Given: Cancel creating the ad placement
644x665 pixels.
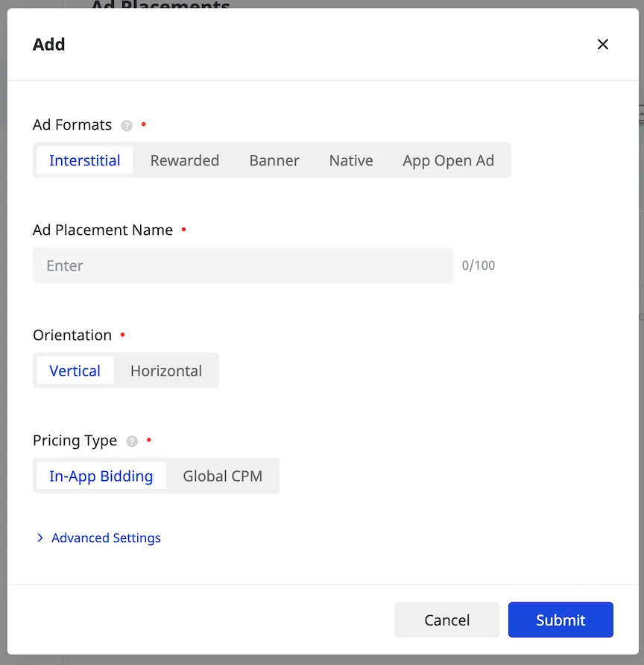Looking at the screenshot, I should point(446,620).
